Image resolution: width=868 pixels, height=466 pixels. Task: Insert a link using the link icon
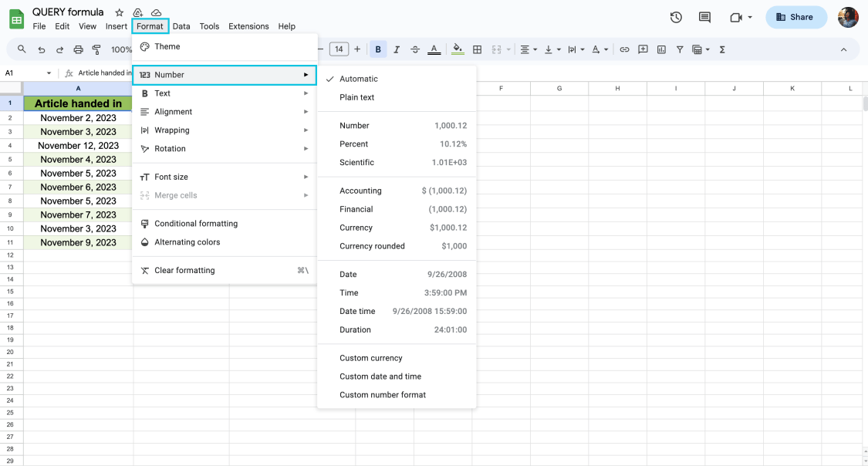(624, 49)
